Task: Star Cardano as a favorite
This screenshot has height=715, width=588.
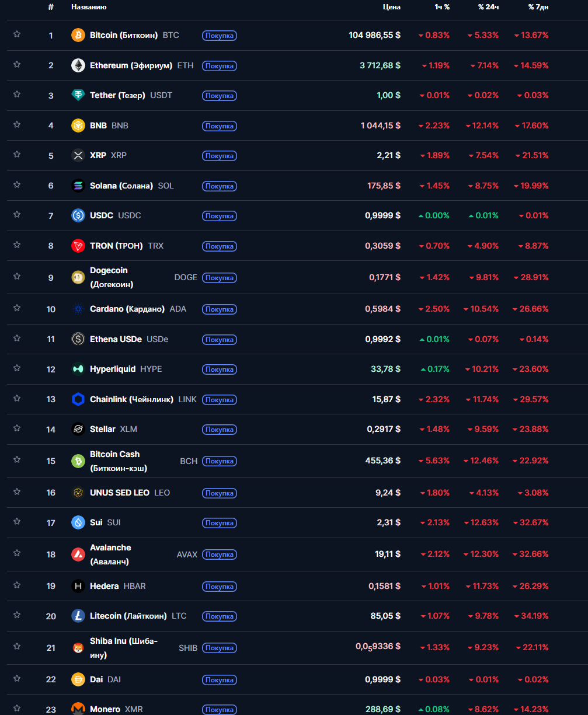Action: point(17,308)
